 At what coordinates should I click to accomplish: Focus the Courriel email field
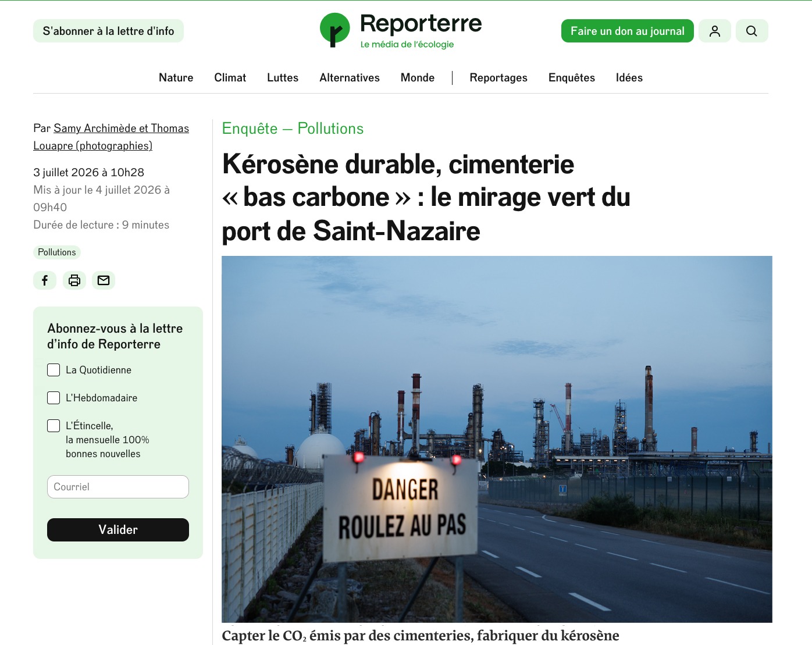tap(118, 487)
